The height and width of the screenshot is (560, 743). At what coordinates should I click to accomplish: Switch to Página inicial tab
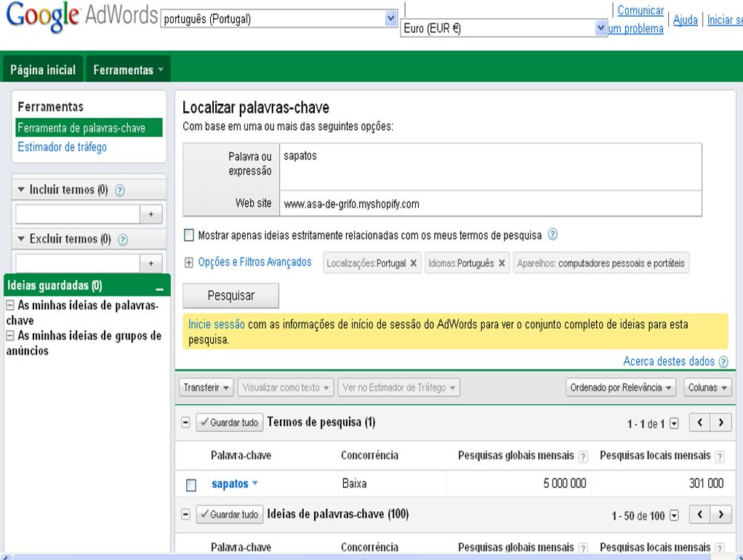tap(43, 69)
